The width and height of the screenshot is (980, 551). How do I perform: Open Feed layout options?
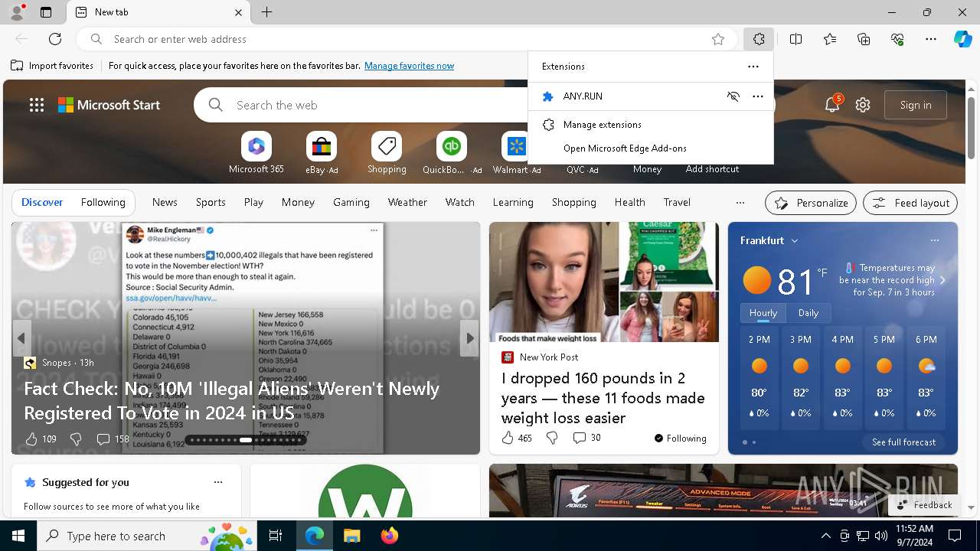tap(910, 203)
